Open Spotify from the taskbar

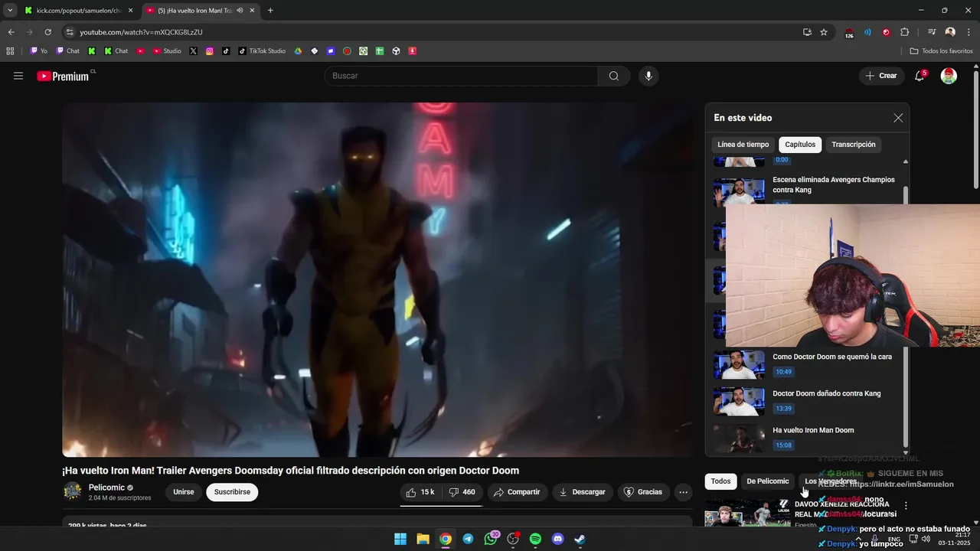pyautogui.click(x=535, y=539)
